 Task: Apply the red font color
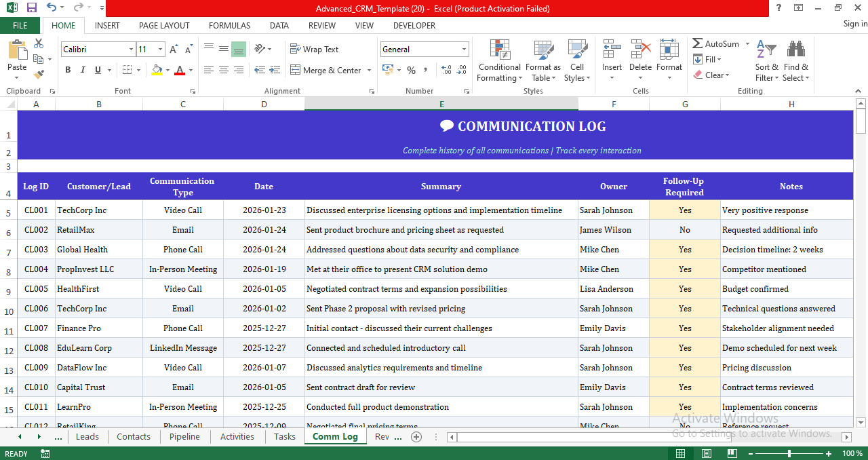[180, 70]
